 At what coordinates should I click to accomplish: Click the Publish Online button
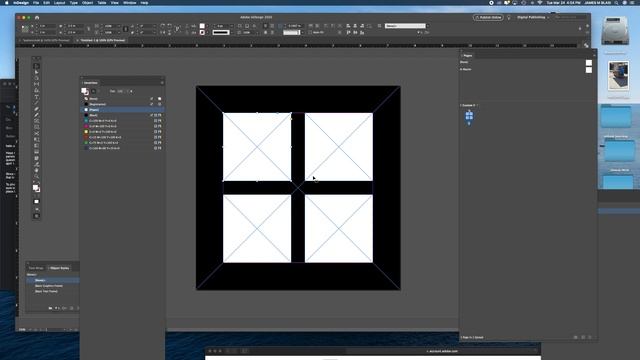tap(488, 18)
